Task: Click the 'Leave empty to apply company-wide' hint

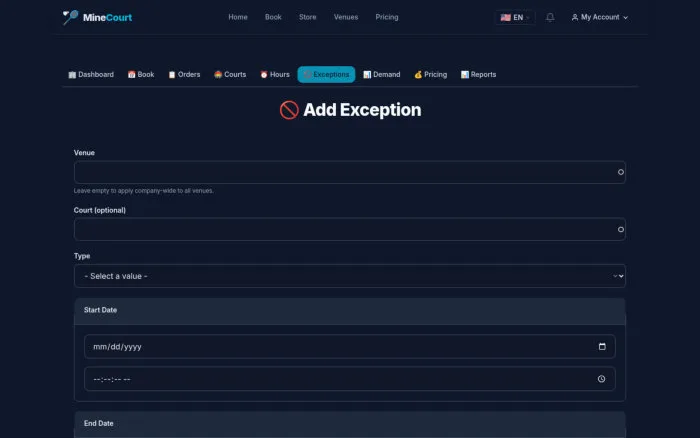Action: click(x=144, y=191)
